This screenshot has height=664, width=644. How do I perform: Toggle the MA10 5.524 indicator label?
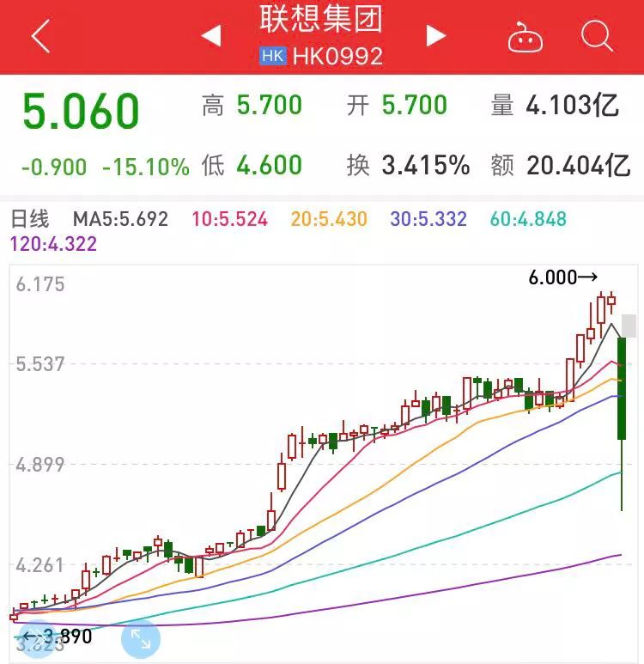[229, 219]
